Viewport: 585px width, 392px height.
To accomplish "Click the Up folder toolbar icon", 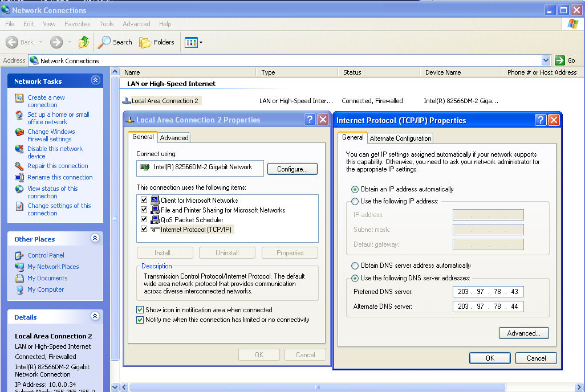I will (84, 42).
